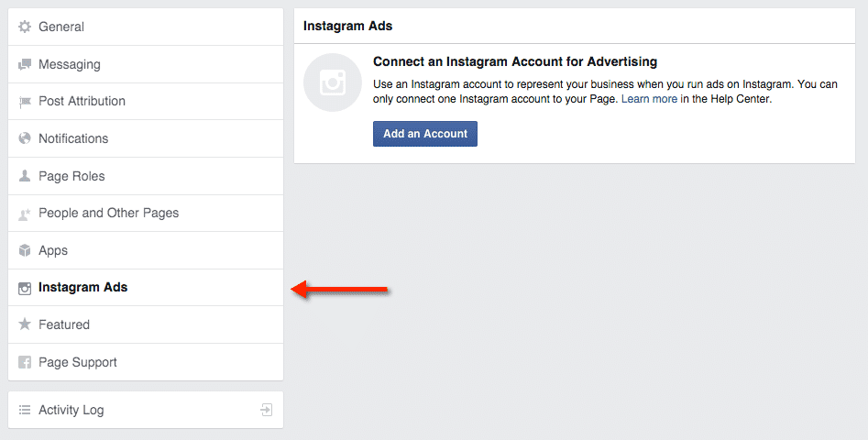Viewport: 868px width, 440px height.
Task: Click the Add an Account button
Action: click(x=425, y=134)
